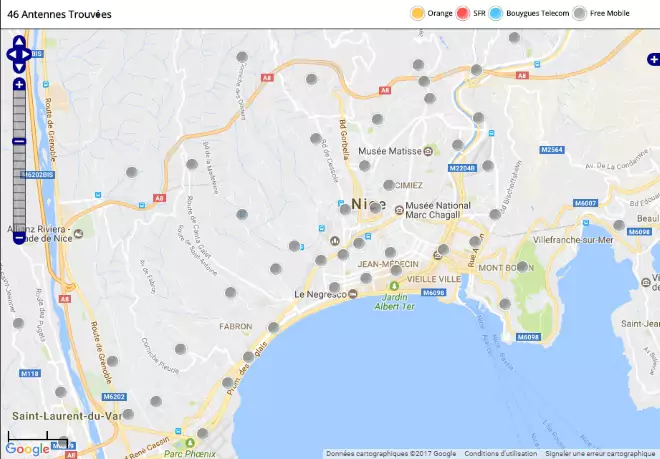The image size is (660, 459).
Task: Pan the map up with the arrow control
Action: point(19,41)
